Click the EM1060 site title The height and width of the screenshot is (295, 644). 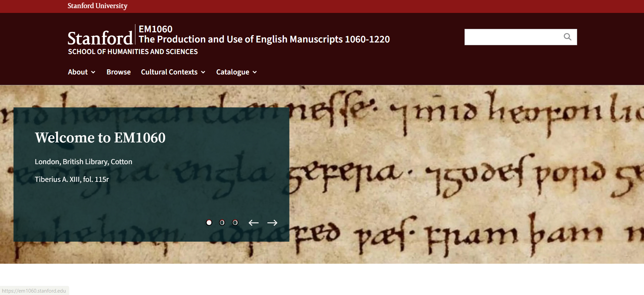tap(155, 29)
